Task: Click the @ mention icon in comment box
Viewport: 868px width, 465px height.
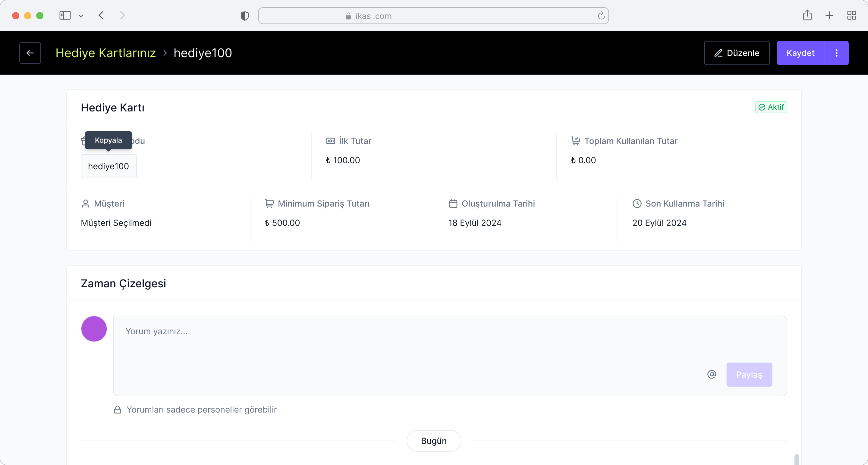Action: [711, 374]
